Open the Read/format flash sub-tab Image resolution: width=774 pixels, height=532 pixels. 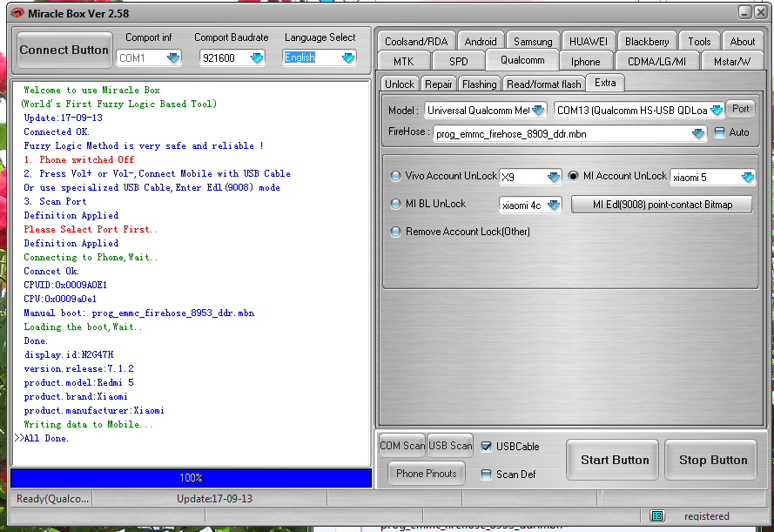coord(544,84)
